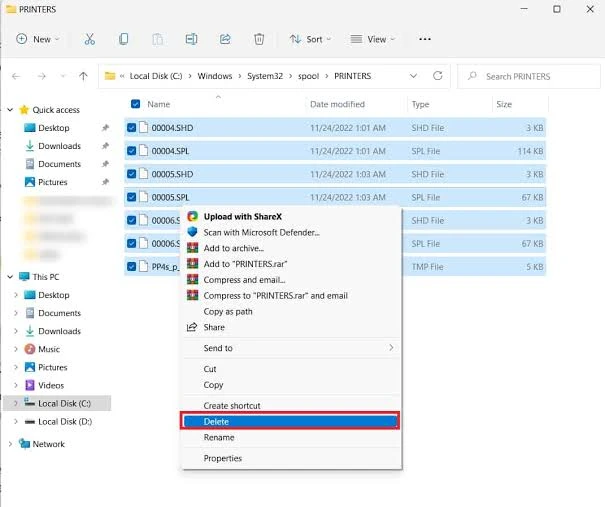Choose Delete in the context menu

point(290,421)
